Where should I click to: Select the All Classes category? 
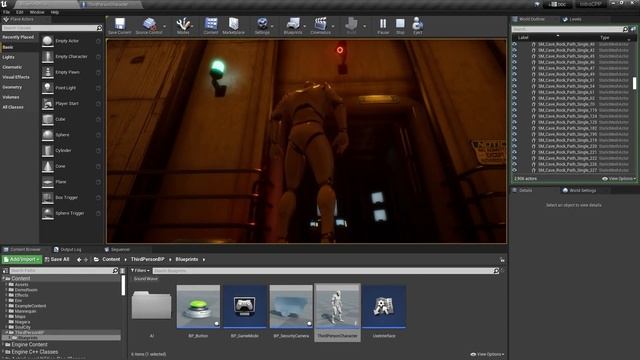coord(13,107)
